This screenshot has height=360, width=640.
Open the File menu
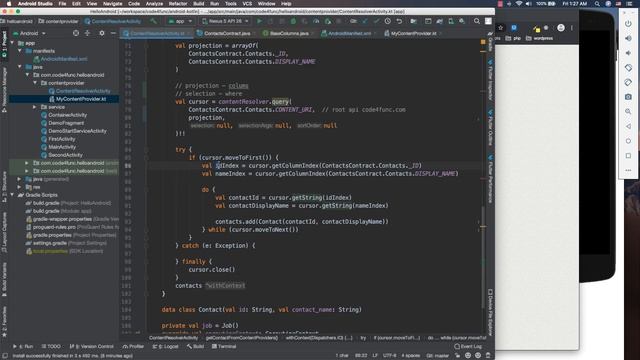tap(62, 4)
